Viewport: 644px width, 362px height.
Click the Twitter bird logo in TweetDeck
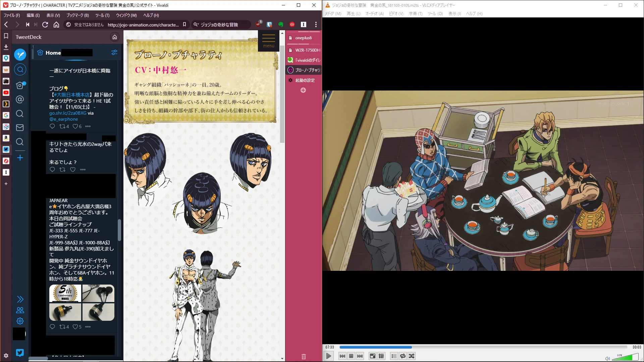[20, 352]
